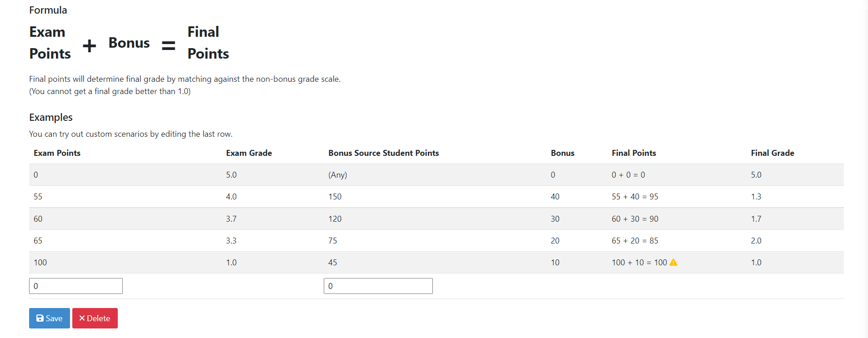Image resolution: width=868 pixels, height=338 pixels.
Task: Select the Final Grade column header
Action: 772,153
